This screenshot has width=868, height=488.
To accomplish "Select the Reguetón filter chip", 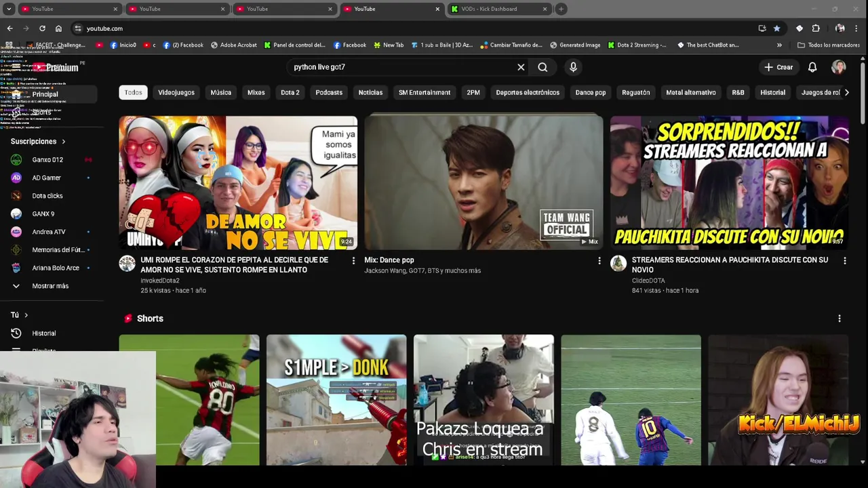I will pos(636,92).
